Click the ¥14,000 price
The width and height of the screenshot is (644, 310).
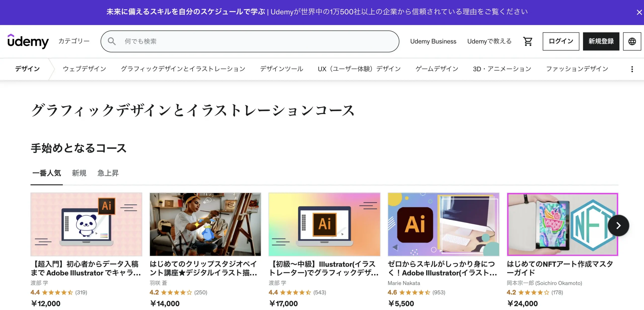165,303
